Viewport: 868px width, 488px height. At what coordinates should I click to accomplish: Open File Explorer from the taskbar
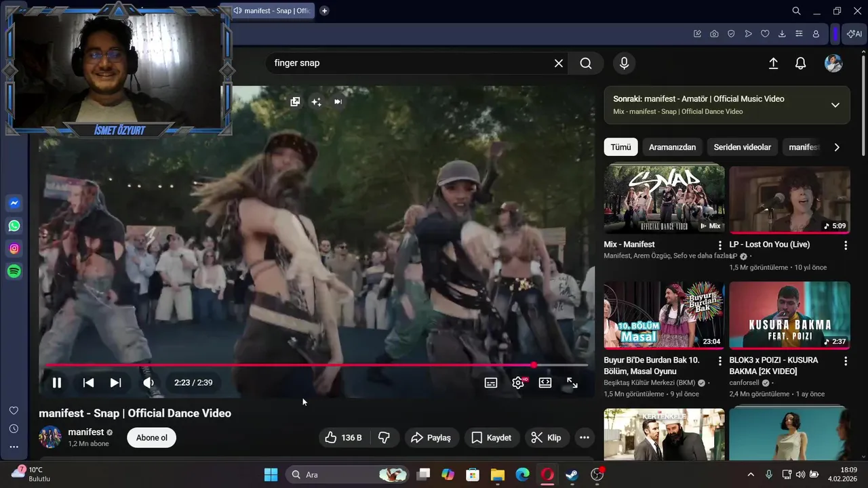point(498,474)
